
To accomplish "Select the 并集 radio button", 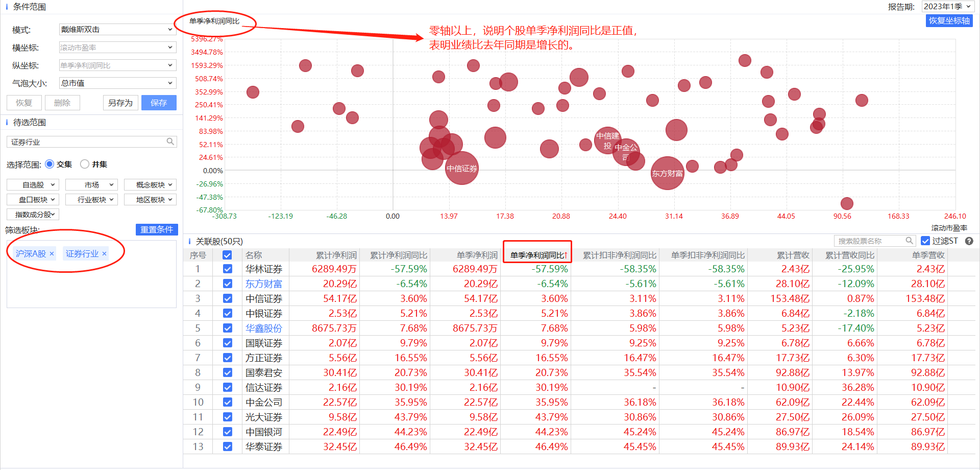I will 85,164.
